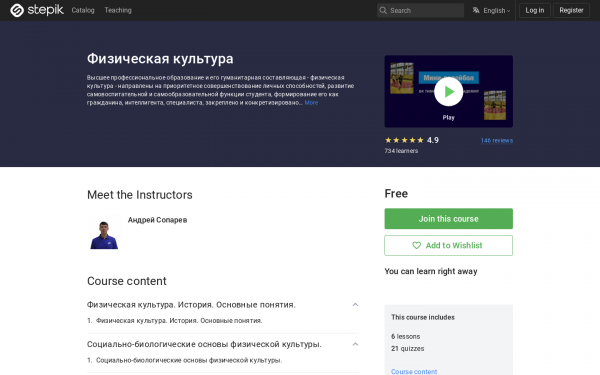Open the 146 reviews link
The height and width of the screenshot is (375, 600).
(497, 140)
